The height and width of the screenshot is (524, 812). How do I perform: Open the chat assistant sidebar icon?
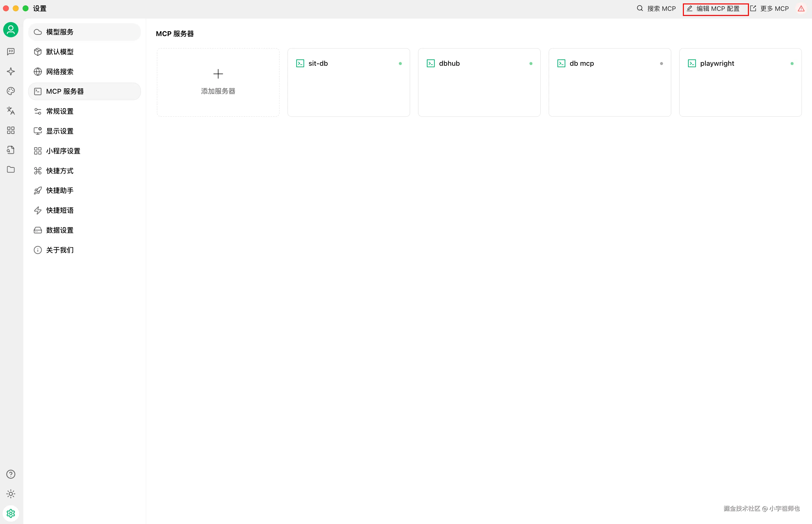click(11, 51)
